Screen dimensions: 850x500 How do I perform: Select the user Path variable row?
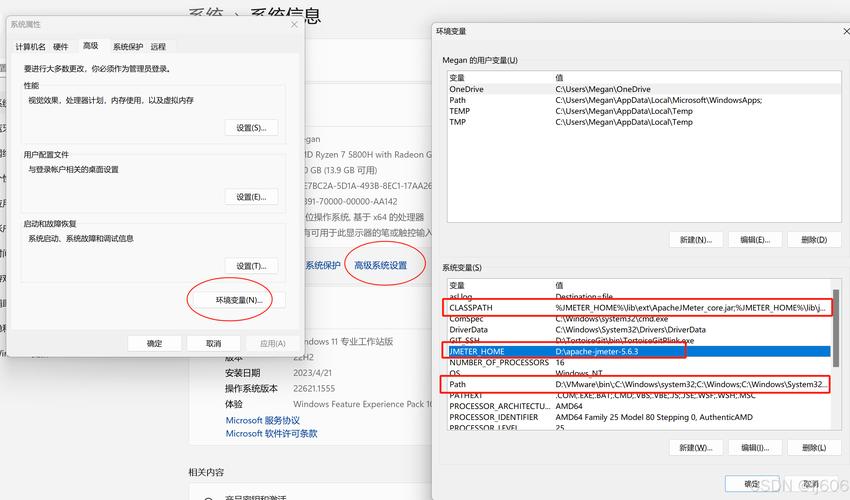(x=645, y=100)
